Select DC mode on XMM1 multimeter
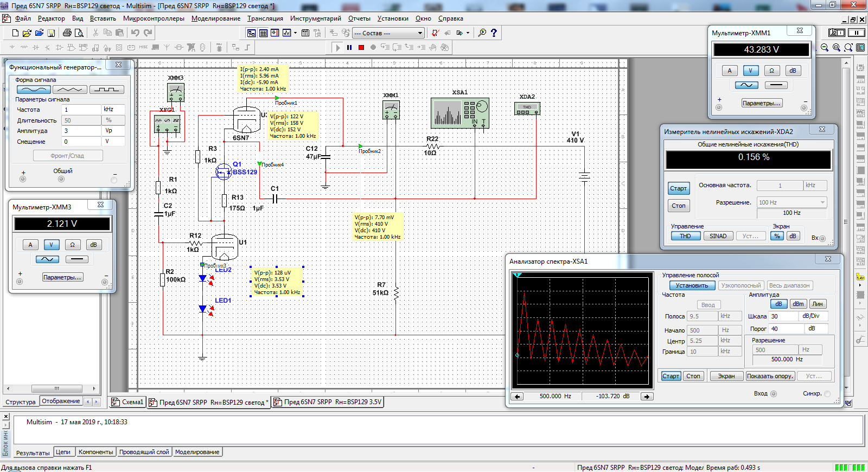Screen dimensions: 868x472 (x=776, y=85)
